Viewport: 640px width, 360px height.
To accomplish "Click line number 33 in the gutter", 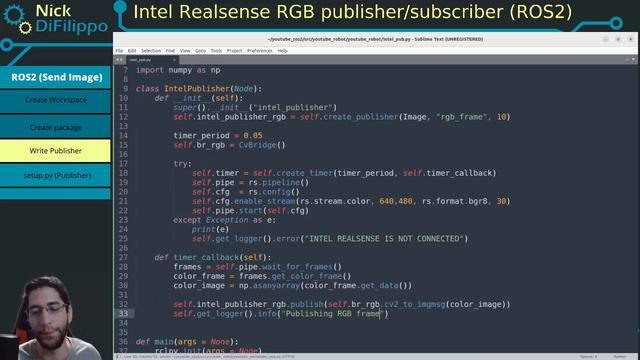I will point(123,313).
